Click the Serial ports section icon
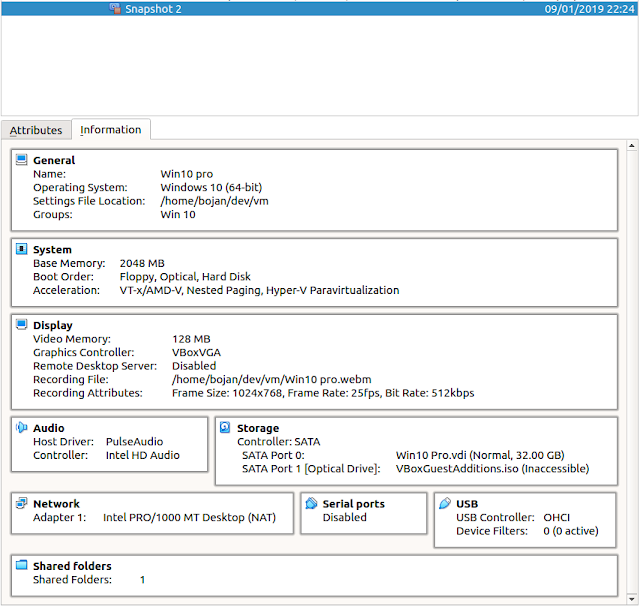 [x=311, y=503]
